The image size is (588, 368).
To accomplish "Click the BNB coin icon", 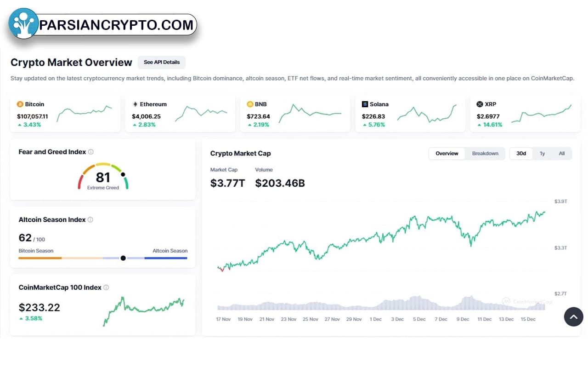I will (x=250, y=104).
